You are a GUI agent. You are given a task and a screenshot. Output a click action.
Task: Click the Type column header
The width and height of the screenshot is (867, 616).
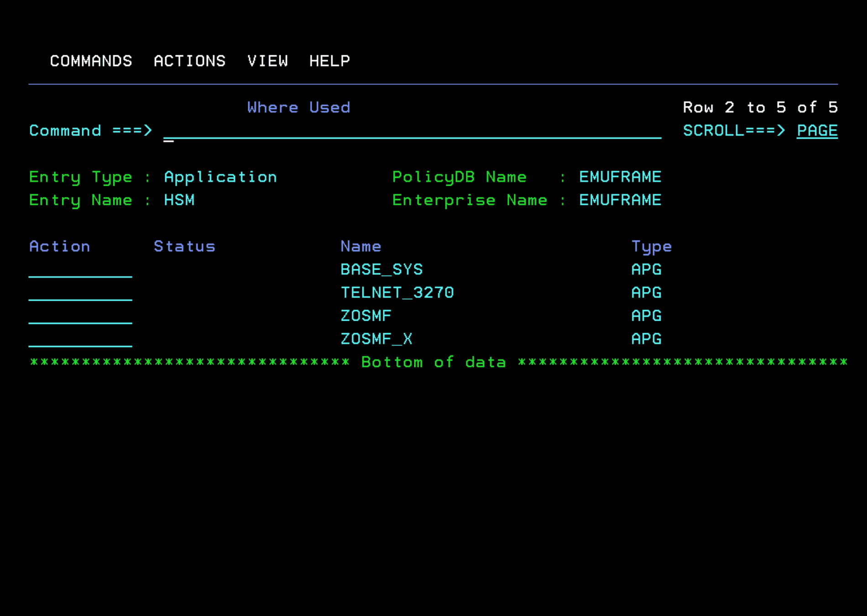tap(652, 246)
